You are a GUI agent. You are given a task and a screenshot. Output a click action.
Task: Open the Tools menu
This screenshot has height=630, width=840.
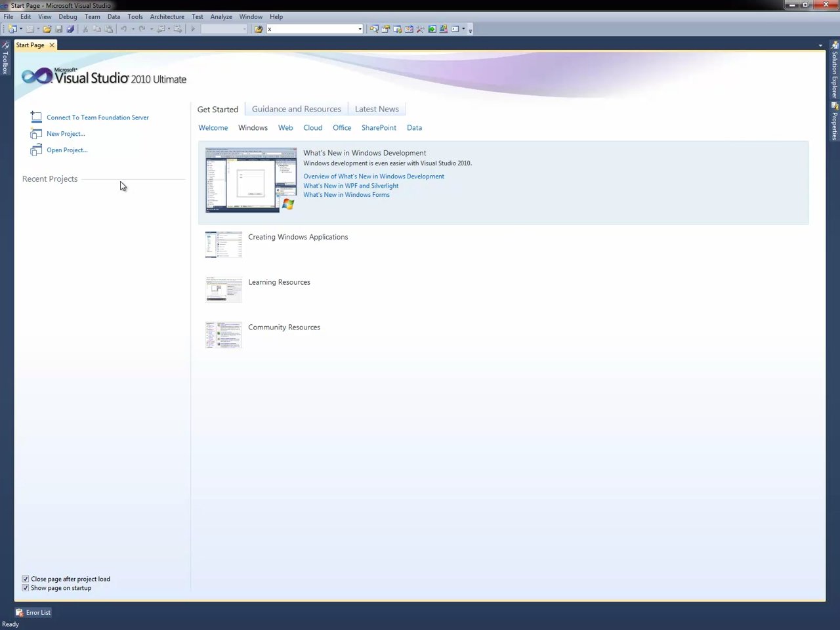click(135, 16)
